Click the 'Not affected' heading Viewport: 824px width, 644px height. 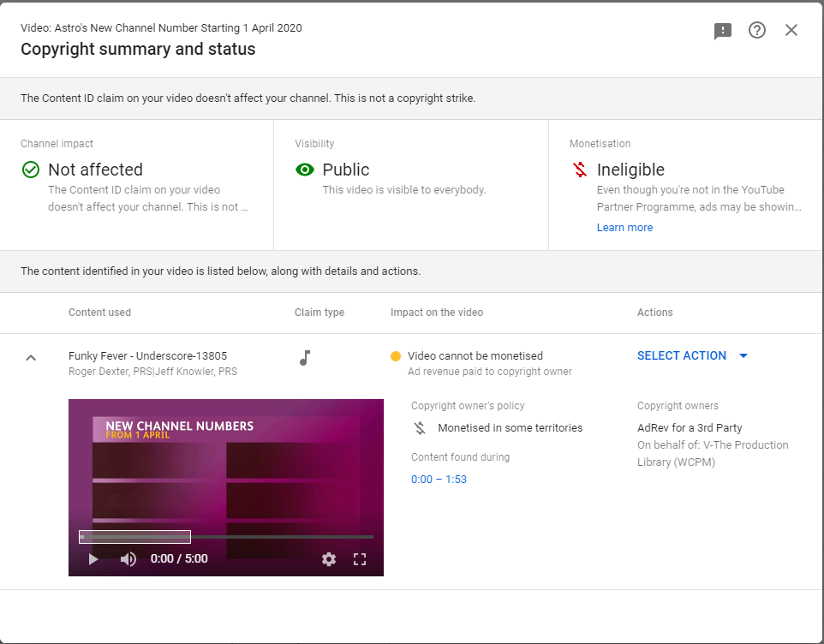[96, 170]
